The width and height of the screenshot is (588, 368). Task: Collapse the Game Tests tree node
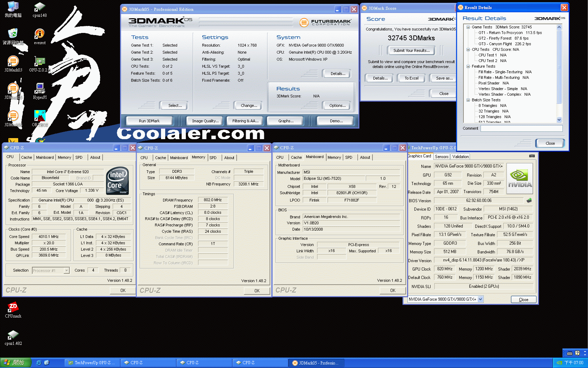(468, 27)
